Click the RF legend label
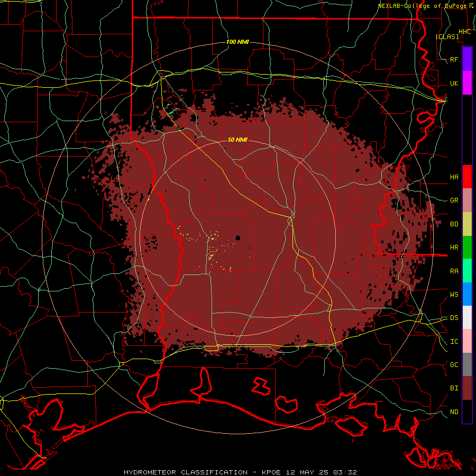This screenshot has height=476, width=476. click(x=454, y=59)
